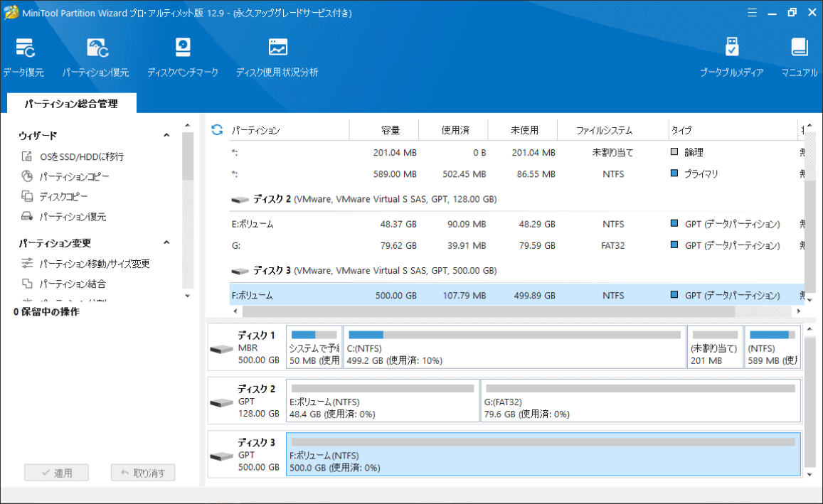This screenshot has height=504, width=823.
Task: Open ディスクベンチマーク tool
Action: click(183, 57)
